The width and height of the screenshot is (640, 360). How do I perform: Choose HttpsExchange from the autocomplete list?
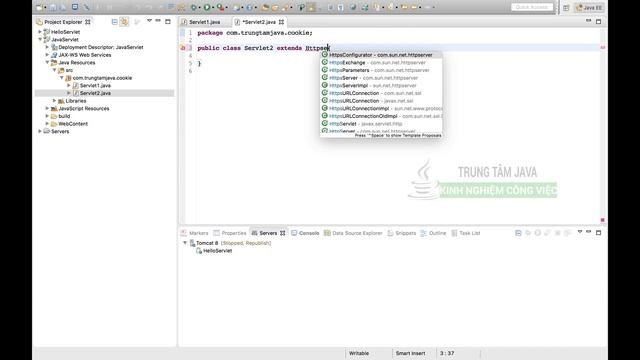click(x=381, y=62)
